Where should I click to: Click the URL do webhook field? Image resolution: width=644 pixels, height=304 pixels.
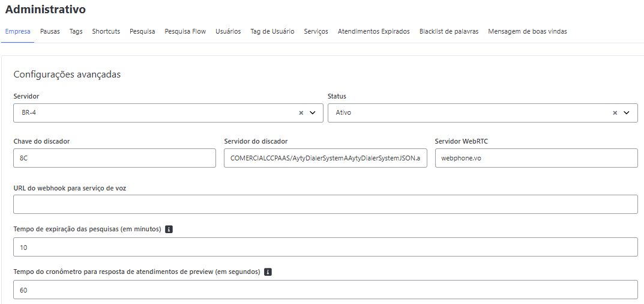point(326,204)
